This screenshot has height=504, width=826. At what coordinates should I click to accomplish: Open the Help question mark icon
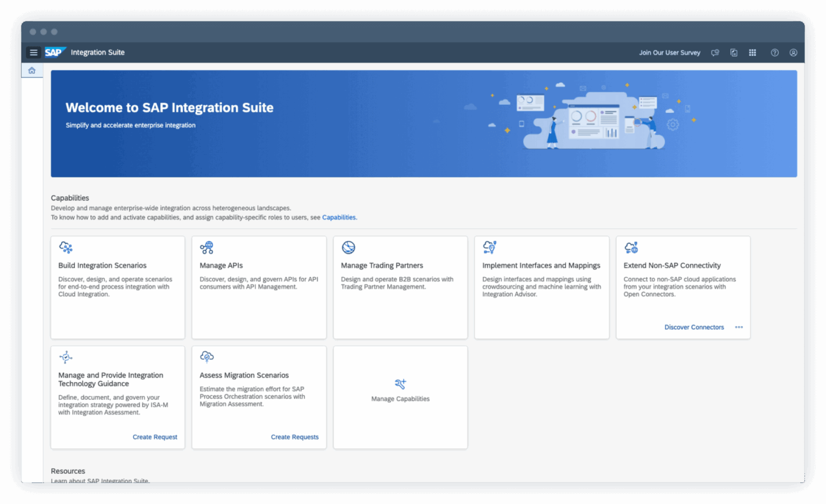774,52
